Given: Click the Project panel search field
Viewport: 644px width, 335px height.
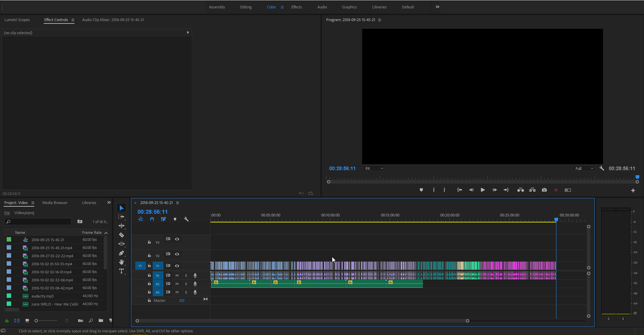Looking at the screenshot, I should [x=38, y=221].
